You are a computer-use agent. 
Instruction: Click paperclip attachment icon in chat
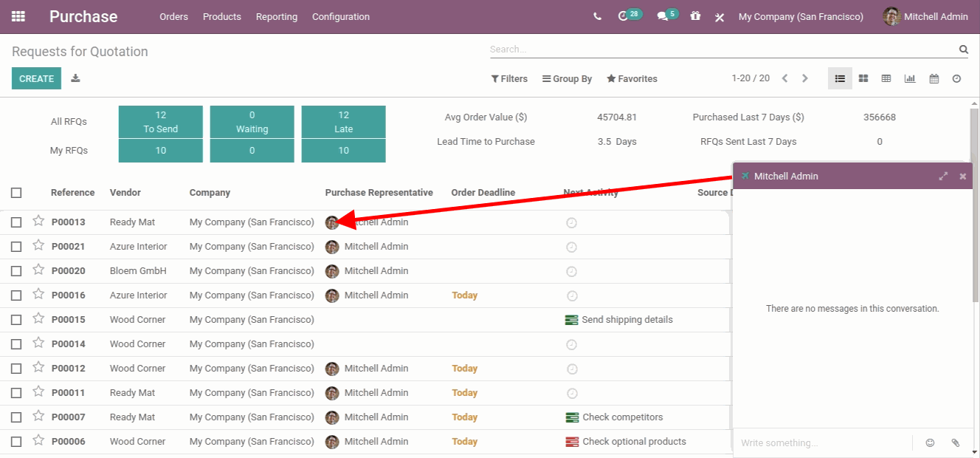956,442
